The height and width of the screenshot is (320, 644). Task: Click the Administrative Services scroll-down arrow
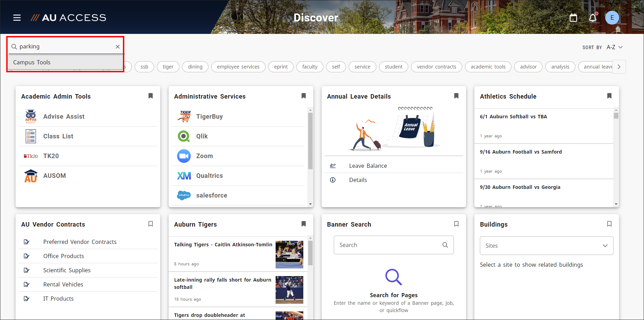310,204
